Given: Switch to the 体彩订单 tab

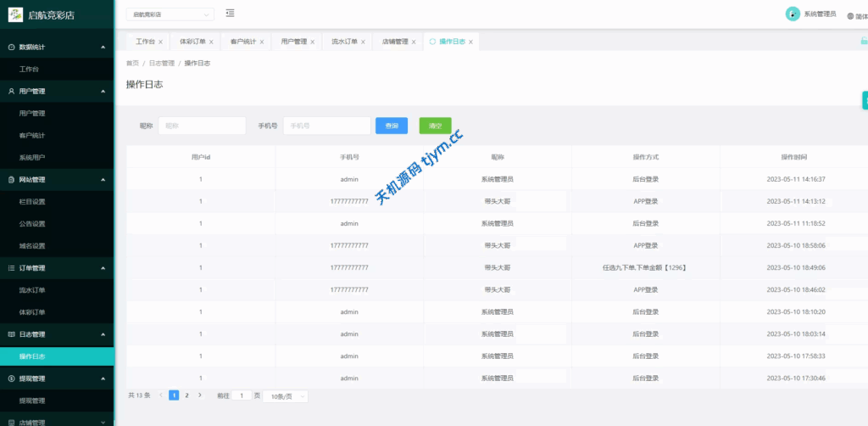Looking at the screenshot, I should pyautogui.click(x=192, y=42).
